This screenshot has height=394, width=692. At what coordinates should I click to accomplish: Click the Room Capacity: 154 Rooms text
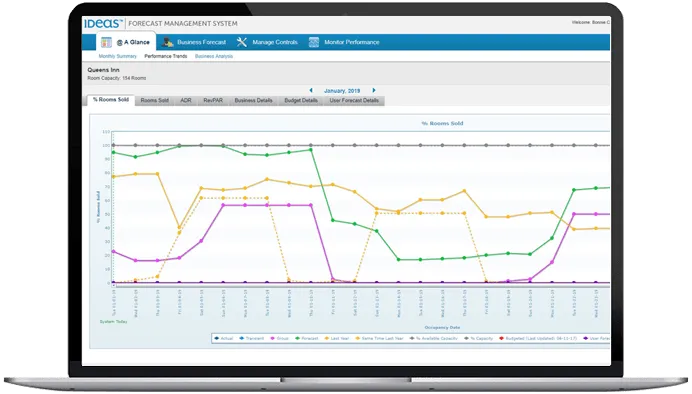click(x=117, y=79)
